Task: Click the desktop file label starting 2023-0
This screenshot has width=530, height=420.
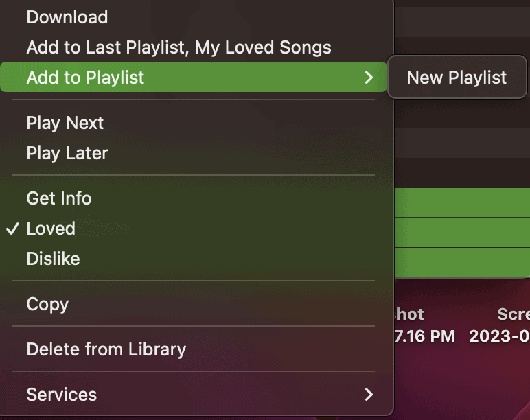Action: [500, 336]
